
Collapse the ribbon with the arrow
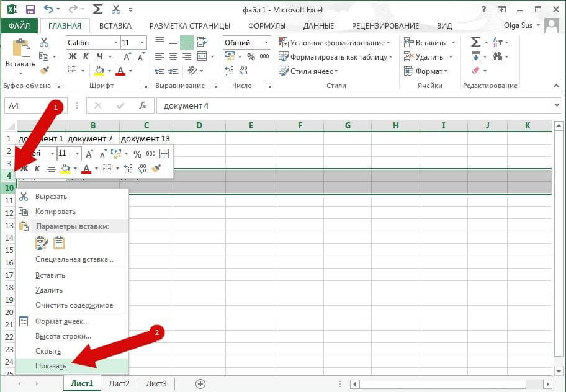coord(556,86)
